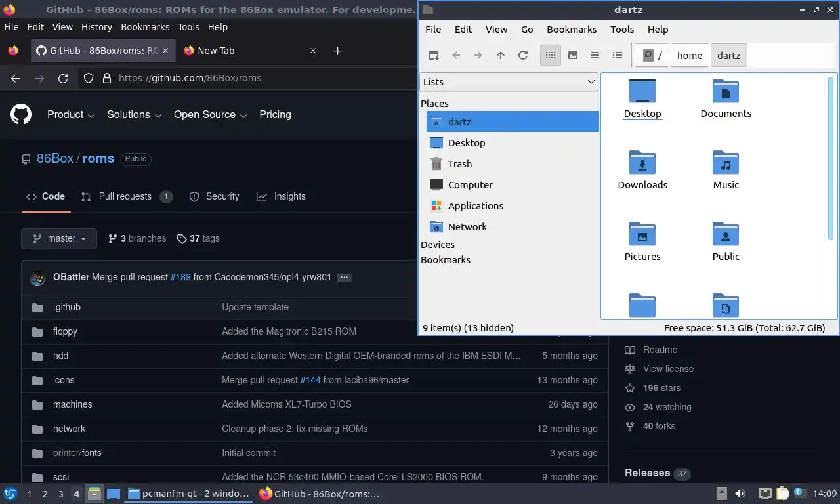
Task: Switch to detailed list view mode
Action: 618,56
